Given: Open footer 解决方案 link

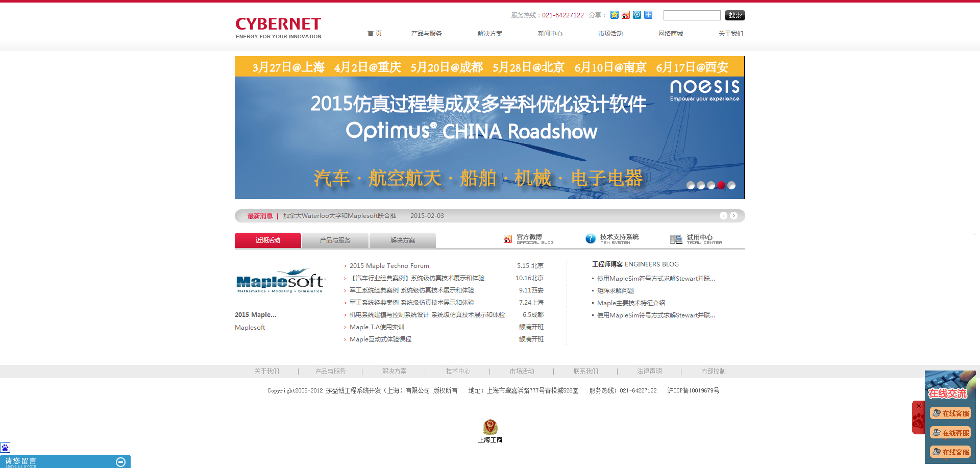Looking at the screenshot, I should [x=394, y=372].
